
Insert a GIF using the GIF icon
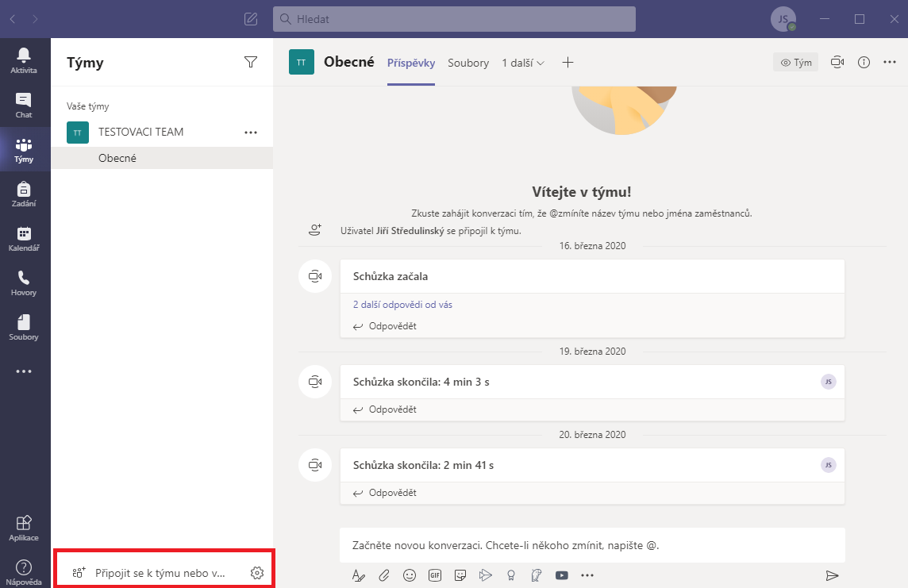point(435,575)
